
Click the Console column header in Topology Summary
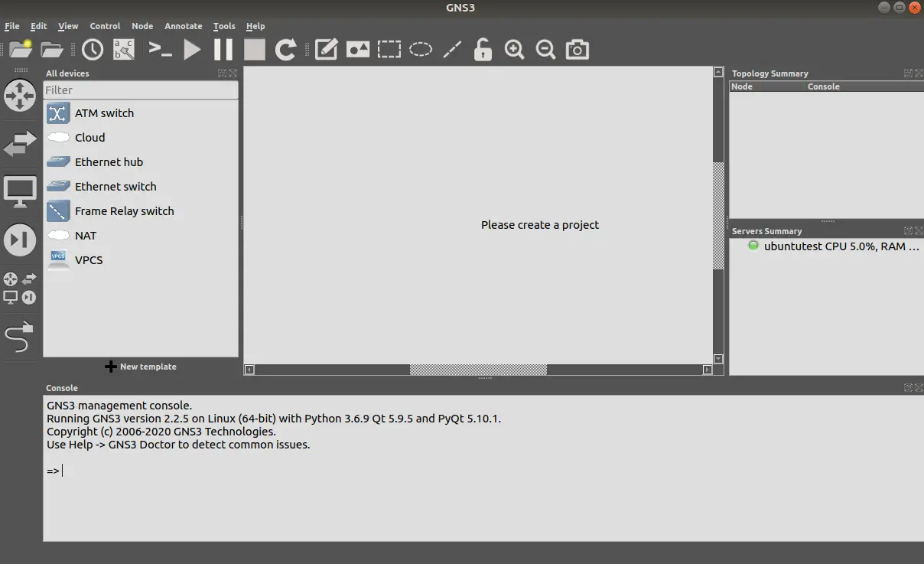tap(865, 86)
